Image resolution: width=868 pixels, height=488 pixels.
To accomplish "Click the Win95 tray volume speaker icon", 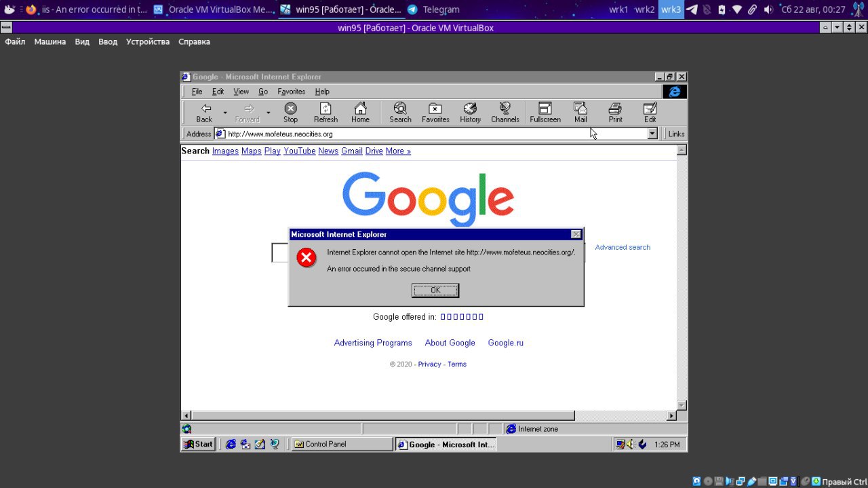I will tap(630, 445).
